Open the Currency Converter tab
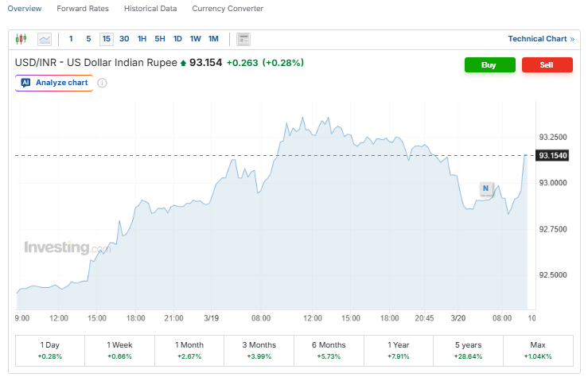Image resolution: width=588 pixels, height=381 pixels. coord(228,9)
